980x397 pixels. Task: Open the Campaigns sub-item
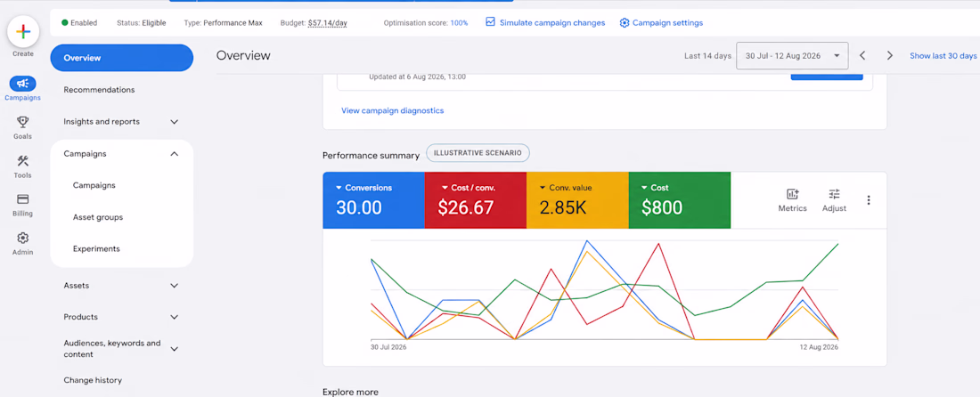point(94,185)
